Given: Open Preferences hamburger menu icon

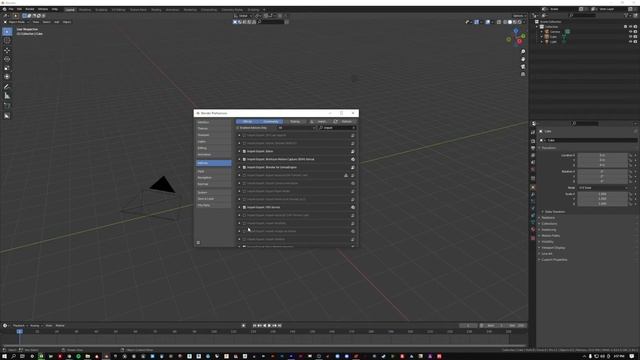Looking at the screenshot, I should pyautogui.click(x=198, y=242).
